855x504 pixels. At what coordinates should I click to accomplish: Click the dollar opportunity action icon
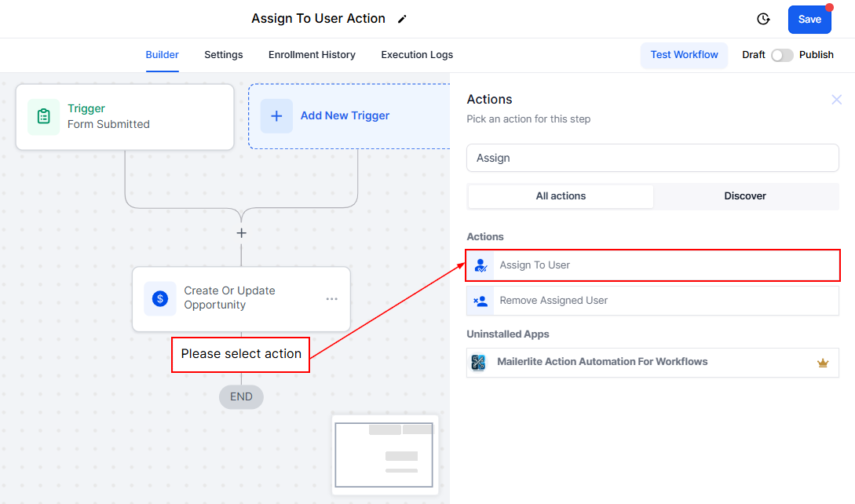click(160, 298)
